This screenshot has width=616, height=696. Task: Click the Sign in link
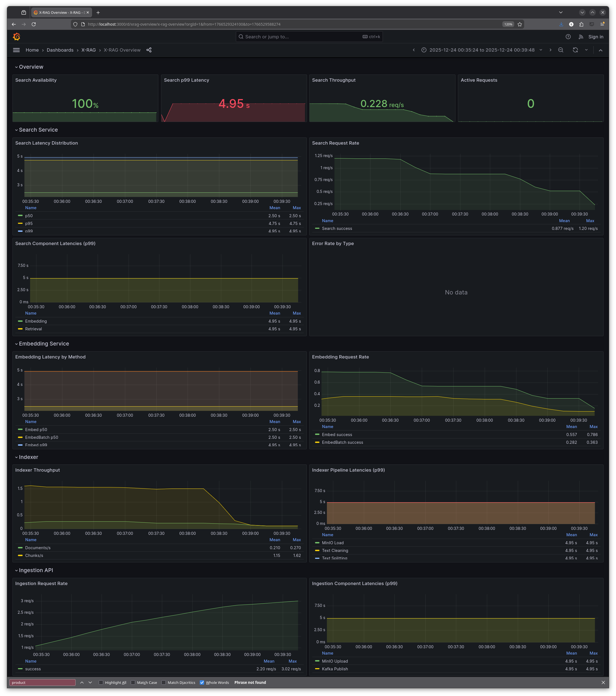point(596,37)
